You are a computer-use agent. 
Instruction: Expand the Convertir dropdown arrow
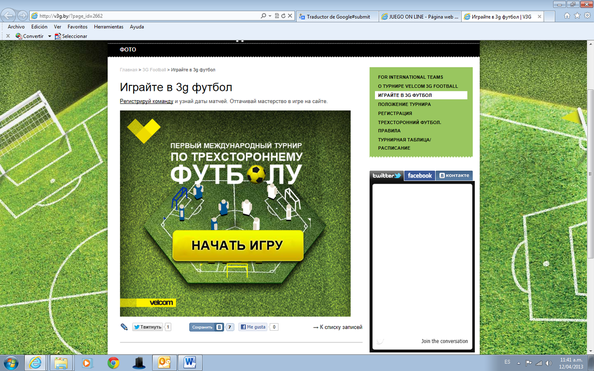coord(49,36)
